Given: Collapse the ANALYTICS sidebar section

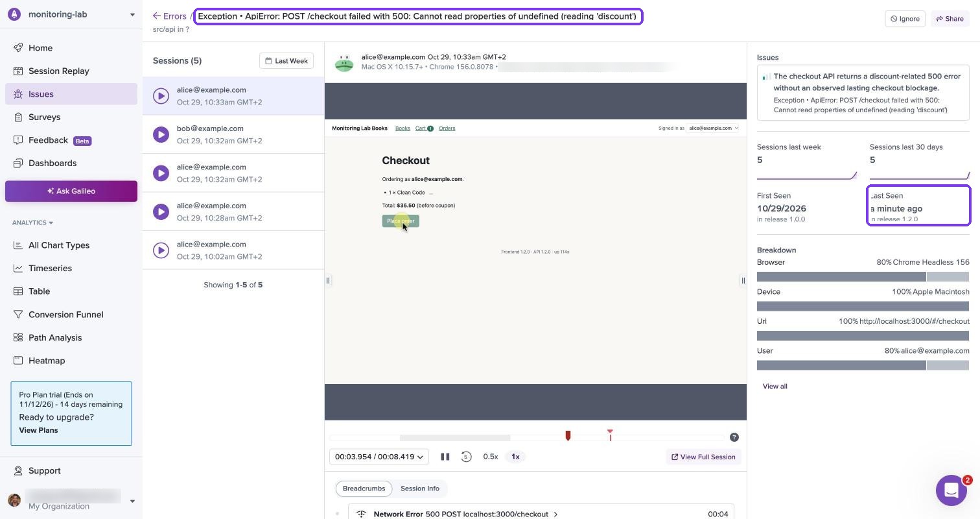Looking at the screenshot, I should [x=33, y=223].
